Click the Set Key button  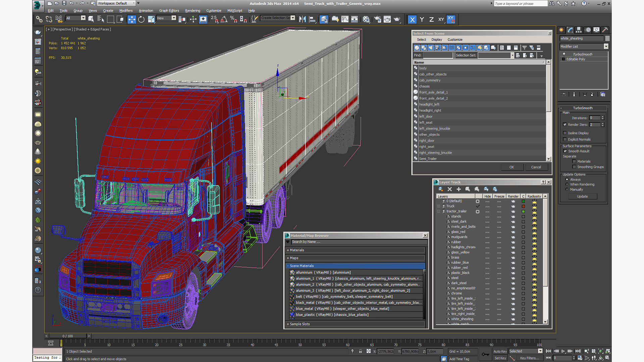point(500,358)
